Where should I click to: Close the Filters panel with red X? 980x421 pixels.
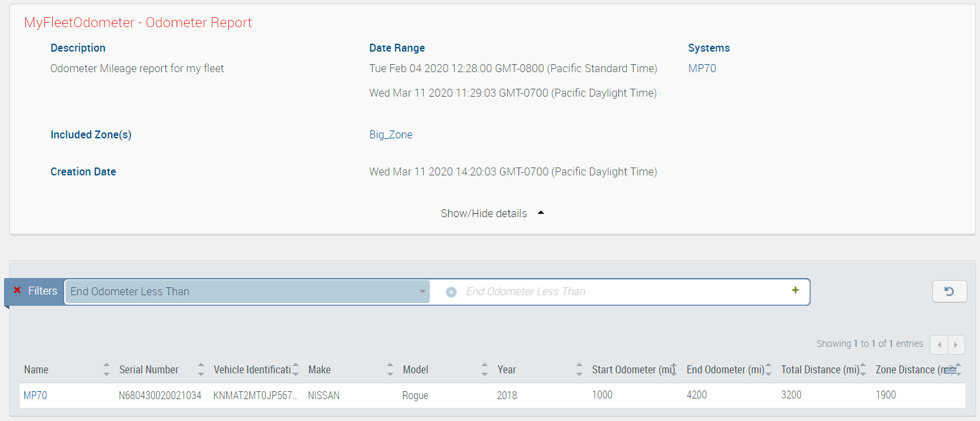(x=17, y=291)
